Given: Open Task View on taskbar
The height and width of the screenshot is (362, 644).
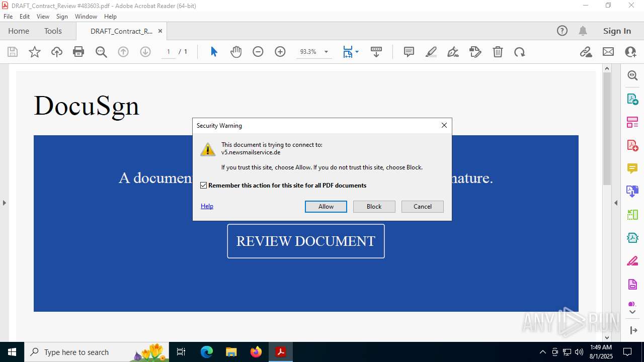Looking at the screenshot, I should coord(182,352).
